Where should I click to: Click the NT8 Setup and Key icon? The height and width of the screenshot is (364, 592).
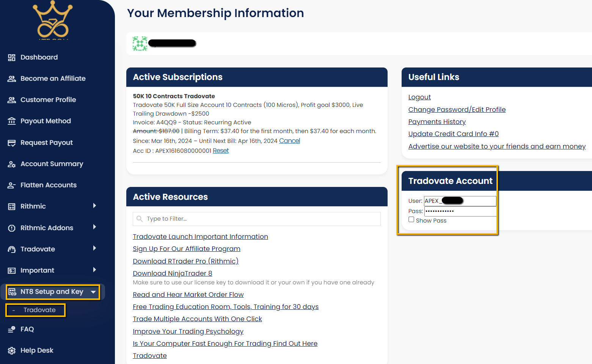[12, 292]
